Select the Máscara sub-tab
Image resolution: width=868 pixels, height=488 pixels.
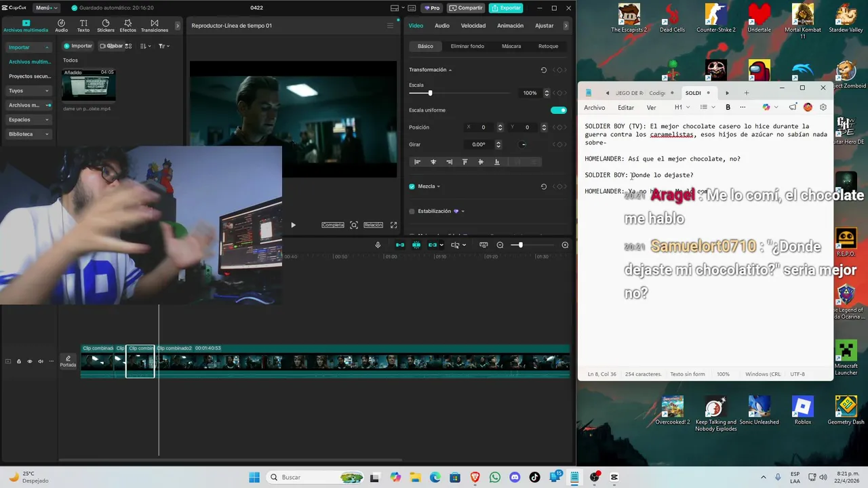point(511,46)
